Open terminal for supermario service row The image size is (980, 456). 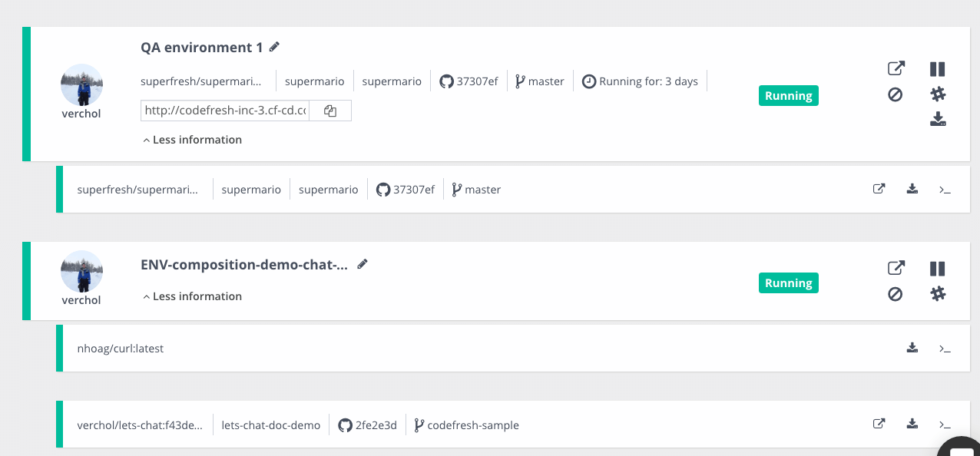click(x=945, y=190)
